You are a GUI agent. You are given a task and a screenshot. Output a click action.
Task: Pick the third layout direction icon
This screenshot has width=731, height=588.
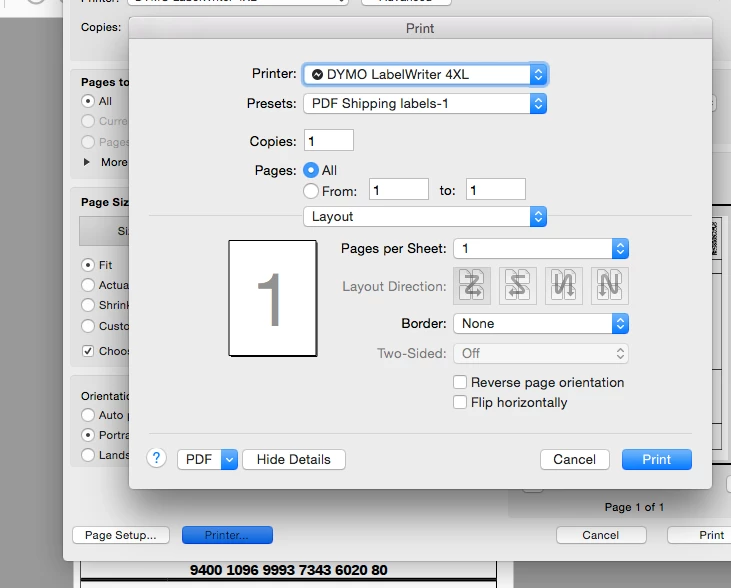(x=564, y=286)
